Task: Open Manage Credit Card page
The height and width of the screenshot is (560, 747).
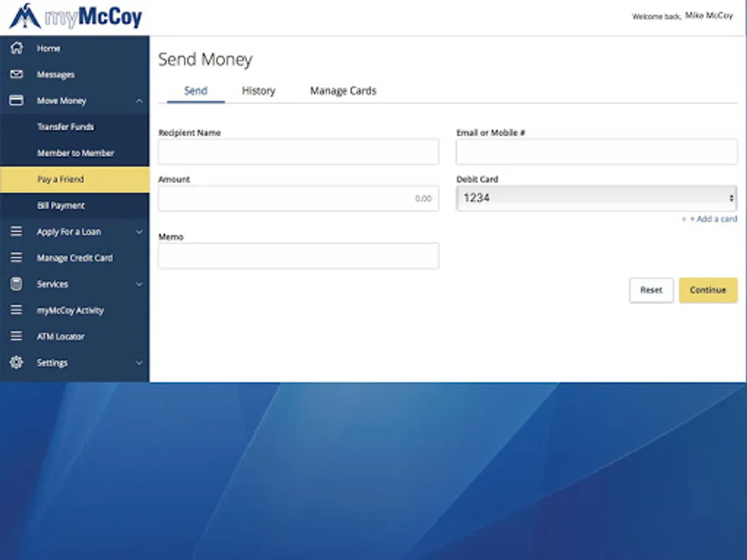Action: (75, 258)
